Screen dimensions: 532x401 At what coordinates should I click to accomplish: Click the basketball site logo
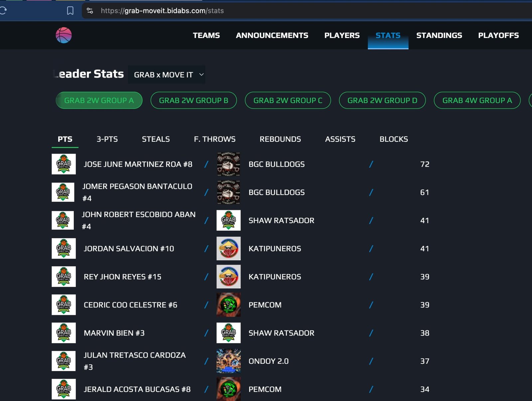(x=64, y=35)
